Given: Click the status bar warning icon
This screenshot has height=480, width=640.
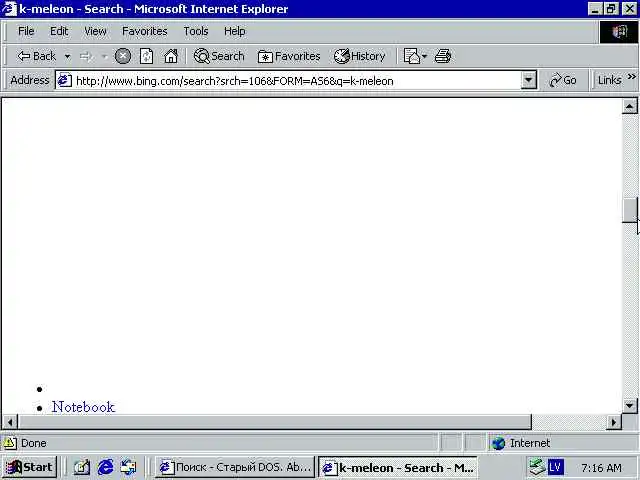Looking at the screenshot, I should coord(10,443).
